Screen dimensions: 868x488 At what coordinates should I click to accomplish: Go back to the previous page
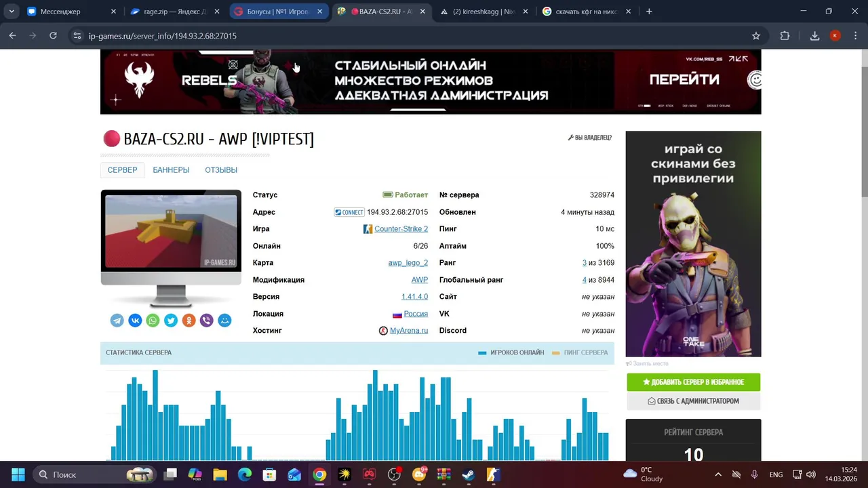pyautogui.click(x=12, y=36)
